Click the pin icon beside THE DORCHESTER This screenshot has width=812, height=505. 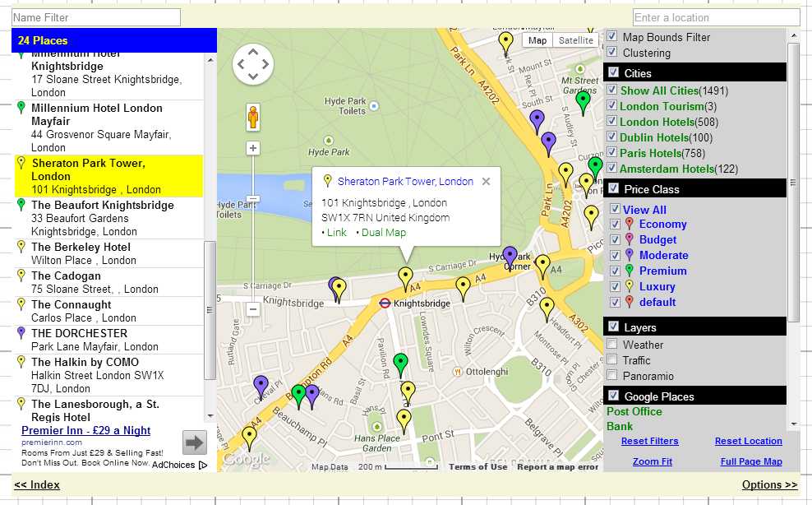21,333
